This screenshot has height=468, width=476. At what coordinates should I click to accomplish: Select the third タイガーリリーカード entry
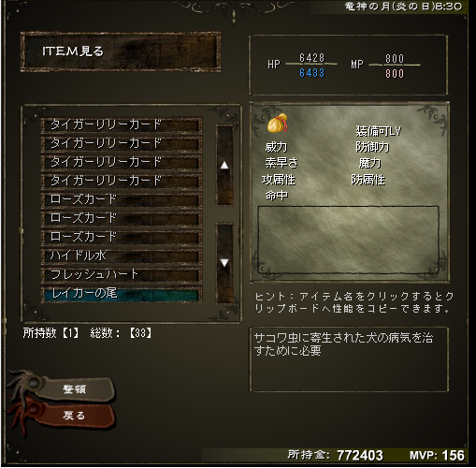122,162
